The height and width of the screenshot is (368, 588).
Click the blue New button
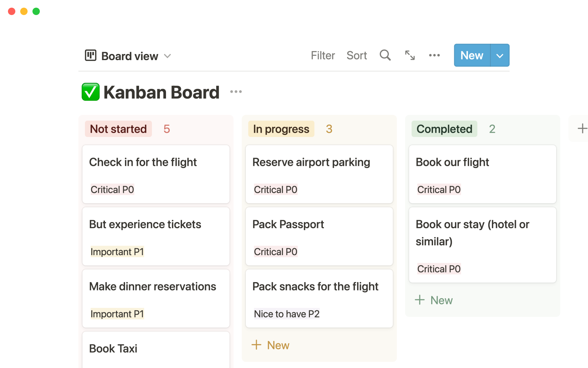click(472, 56)
